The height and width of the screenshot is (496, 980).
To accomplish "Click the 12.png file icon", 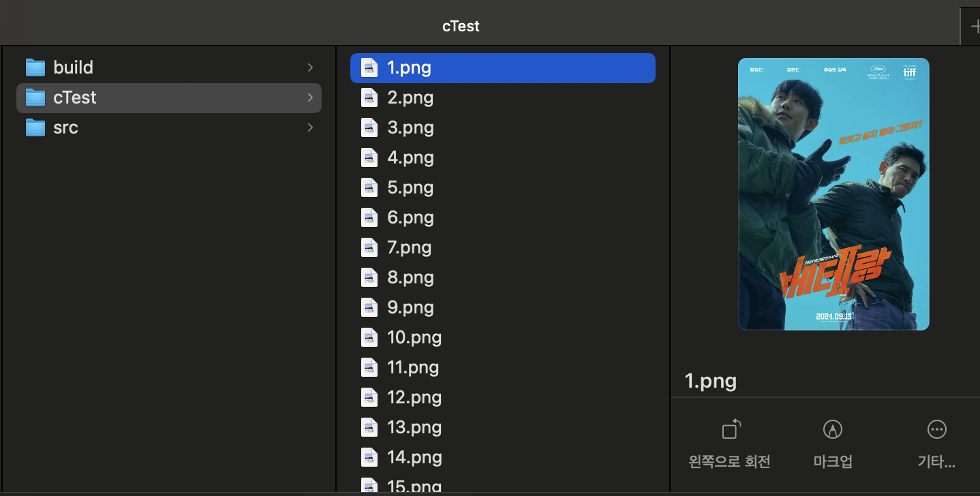I will [369, 397].
